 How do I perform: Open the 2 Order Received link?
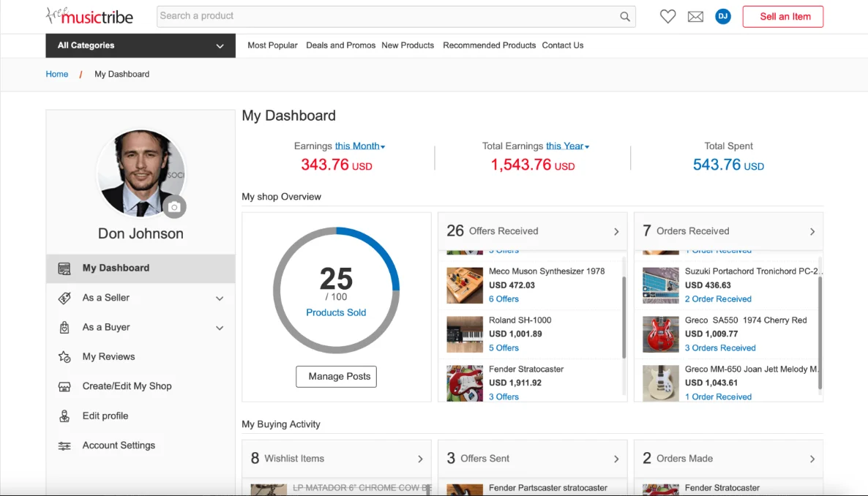tap(718, 299)
